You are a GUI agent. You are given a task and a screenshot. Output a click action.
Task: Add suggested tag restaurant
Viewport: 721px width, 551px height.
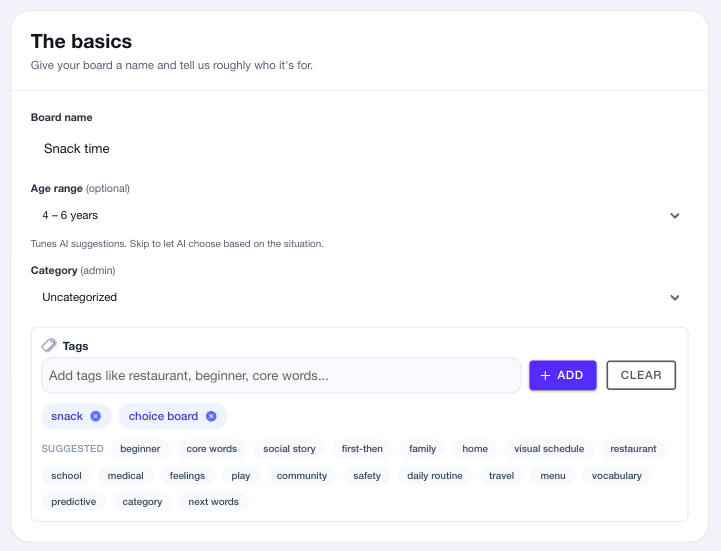tap(633, 449)
